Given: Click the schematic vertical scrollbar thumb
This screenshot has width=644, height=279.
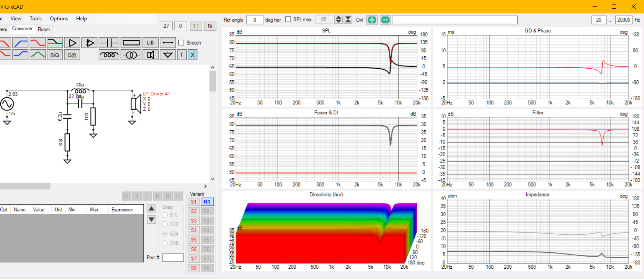Looking at the screenshot, I should 212,81.
